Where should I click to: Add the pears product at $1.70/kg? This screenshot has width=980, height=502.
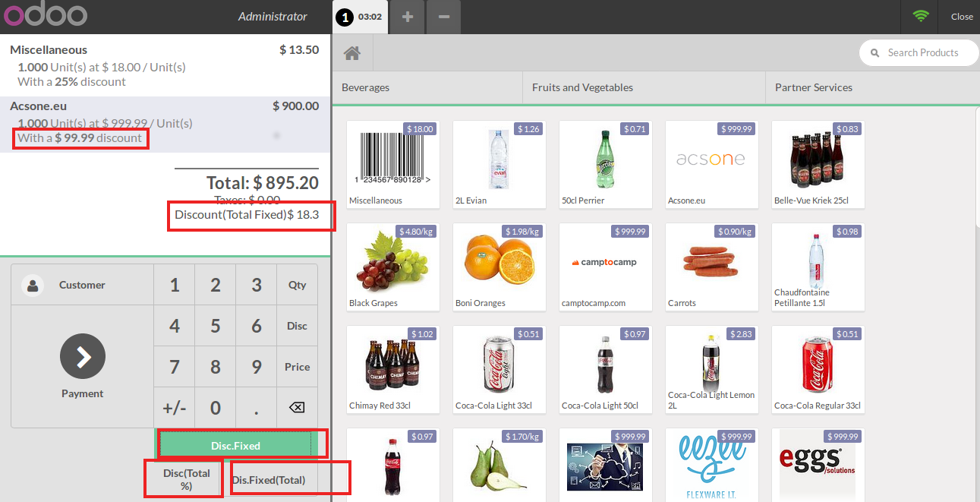pyautogui.click(x=499, y=465)
